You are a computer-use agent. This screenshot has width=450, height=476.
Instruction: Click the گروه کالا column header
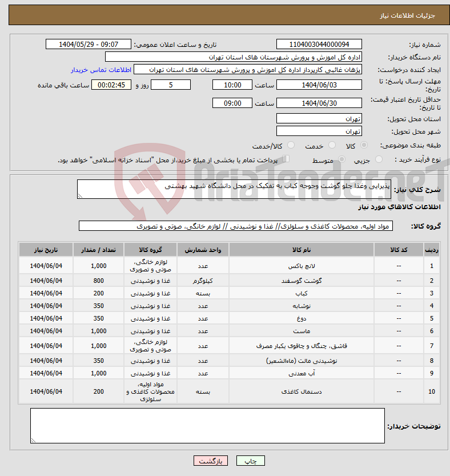click(150, 250)
